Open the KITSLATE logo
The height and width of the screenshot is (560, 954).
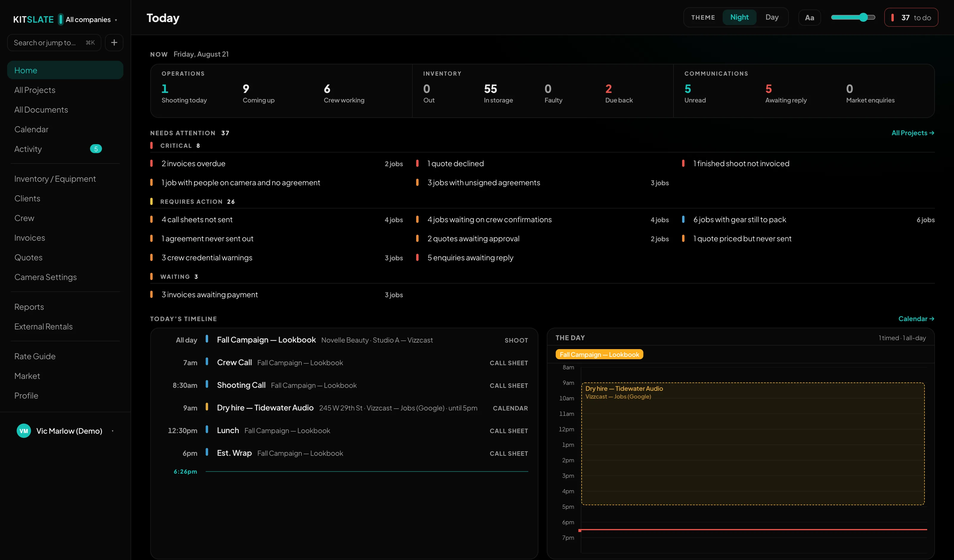click(x=33, y=19)
